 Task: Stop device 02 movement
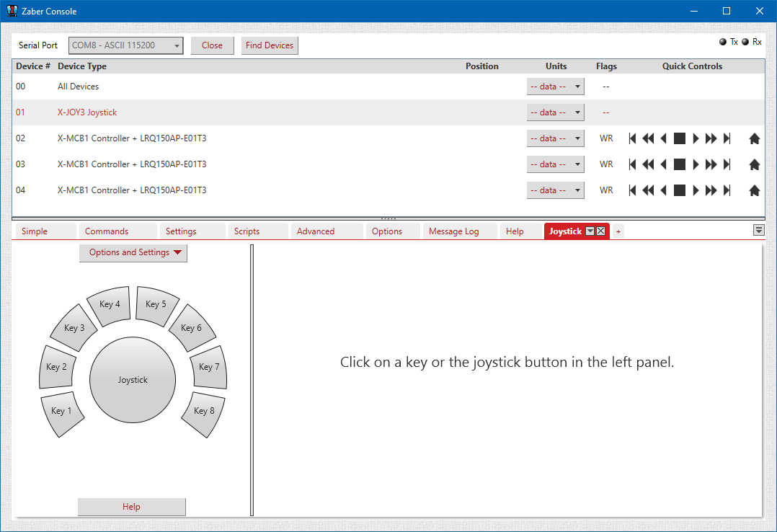pyautogui.click(x=680, y=138)
